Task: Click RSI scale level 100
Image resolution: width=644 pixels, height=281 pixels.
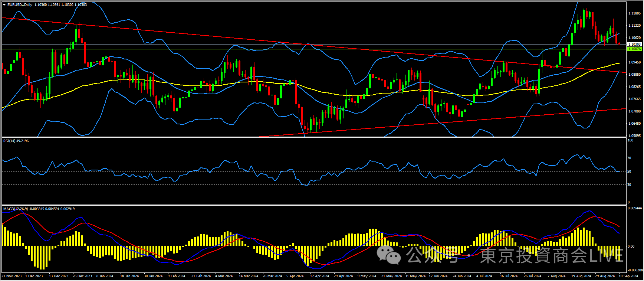Action: click(x=630, y=140)
